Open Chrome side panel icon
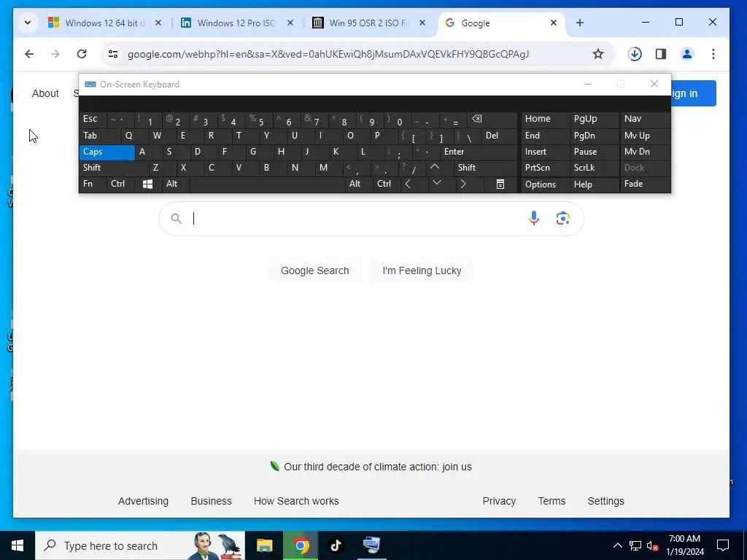Image resolution: width=747 pixels, height=560 pixels. (x=661, y=54)
